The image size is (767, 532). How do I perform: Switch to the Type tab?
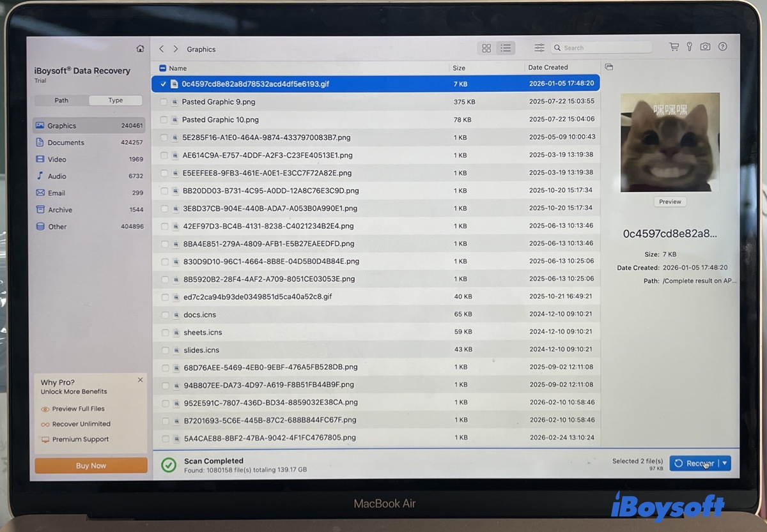click(x=115, y=100)
